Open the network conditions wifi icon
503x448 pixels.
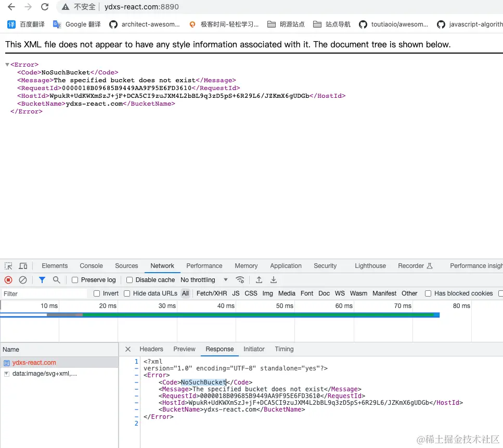click(x=240, y=280)
